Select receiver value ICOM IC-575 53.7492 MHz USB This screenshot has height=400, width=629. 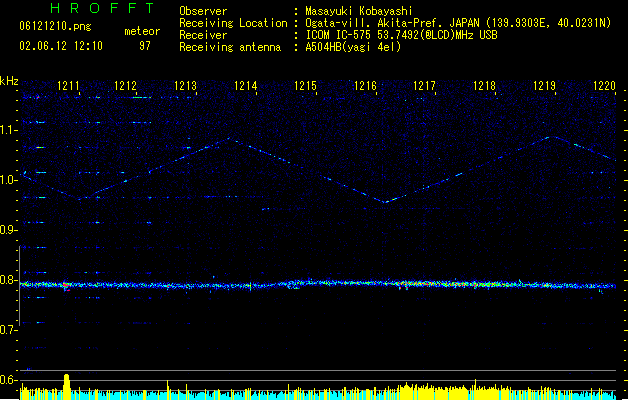tap(401, 35)
